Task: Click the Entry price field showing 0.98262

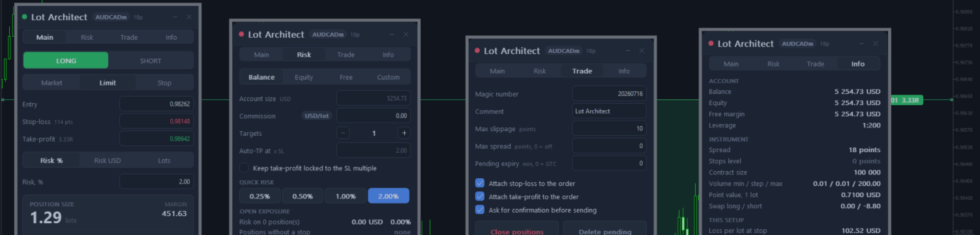Action: pyautogui.click(x=156, y=104)
